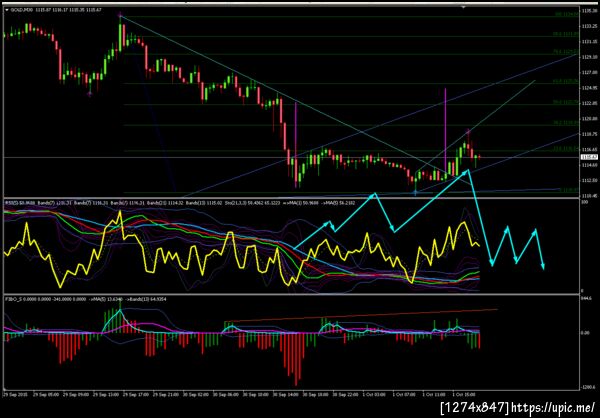
Task: Click the chart shift triangle marker on top edge
Action: pos(464,7)
